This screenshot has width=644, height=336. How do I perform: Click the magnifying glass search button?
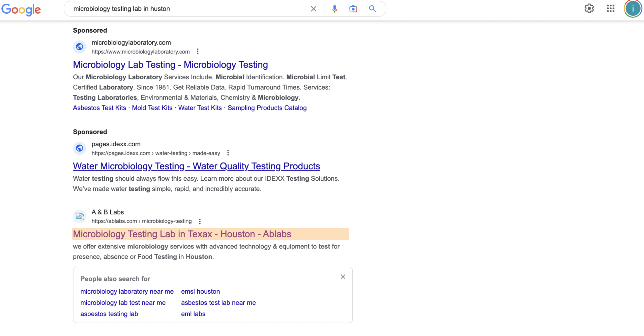372,9
